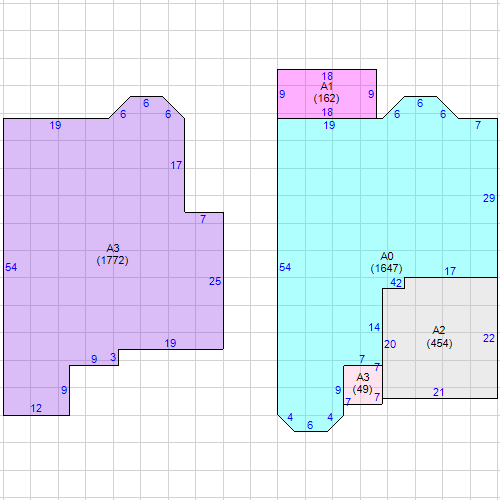Click upper "18" in pink A1 area

[327, 76]
